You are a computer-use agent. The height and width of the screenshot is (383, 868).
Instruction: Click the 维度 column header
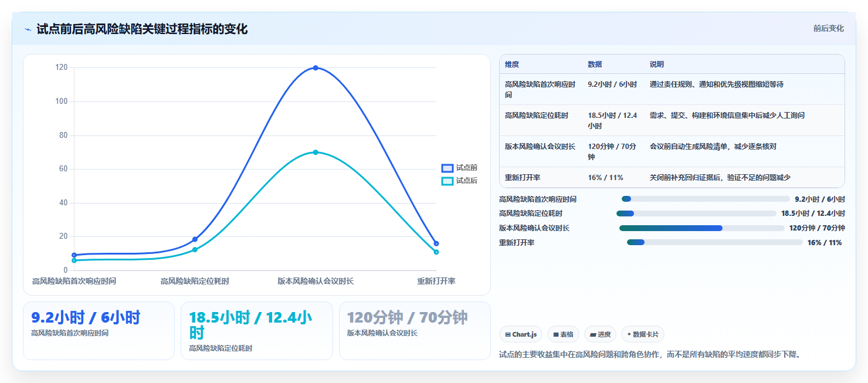click(x=512, y=65)
